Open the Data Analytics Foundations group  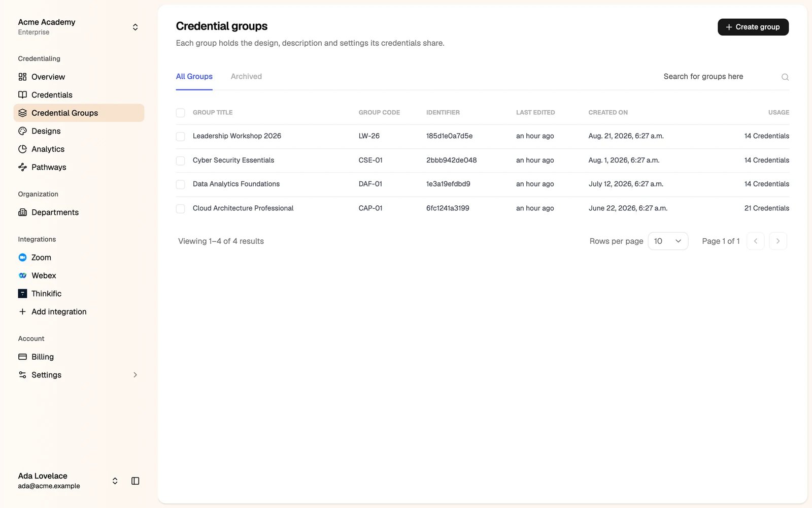(x=236, y=184)
